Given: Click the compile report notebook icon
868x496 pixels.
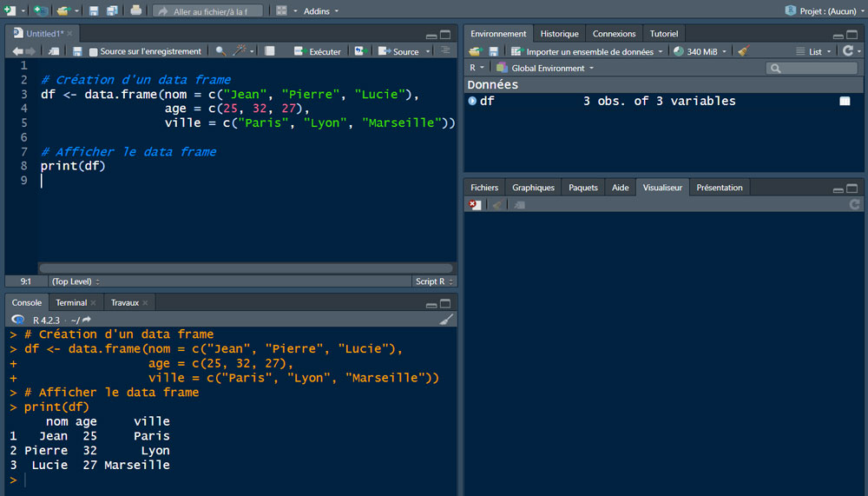Looking at the screenshot, I should coord(270,51).
